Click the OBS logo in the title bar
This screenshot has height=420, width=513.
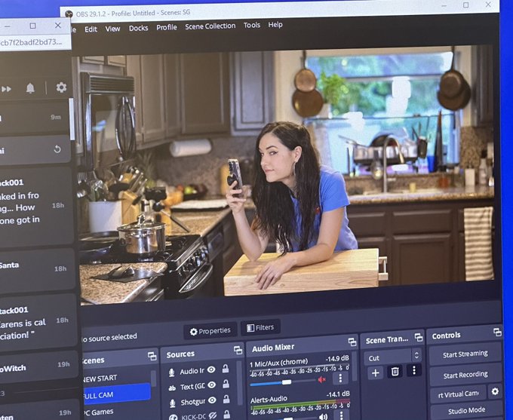[x=69, y=14]
